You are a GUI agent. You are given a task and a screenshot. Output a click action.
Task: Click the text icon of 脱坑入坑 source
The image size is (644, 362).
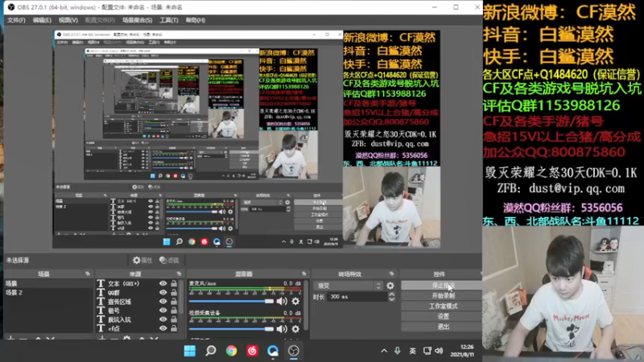point(101,319)
